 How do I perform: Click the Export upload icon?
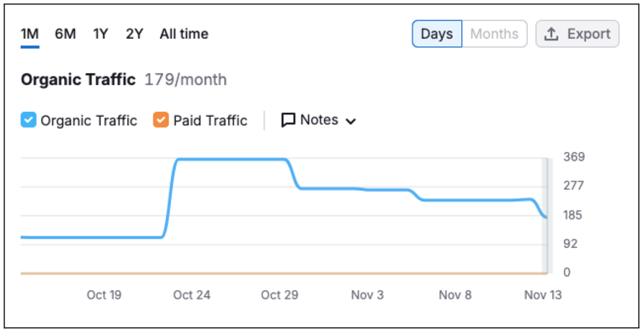[x=551, y=34]
